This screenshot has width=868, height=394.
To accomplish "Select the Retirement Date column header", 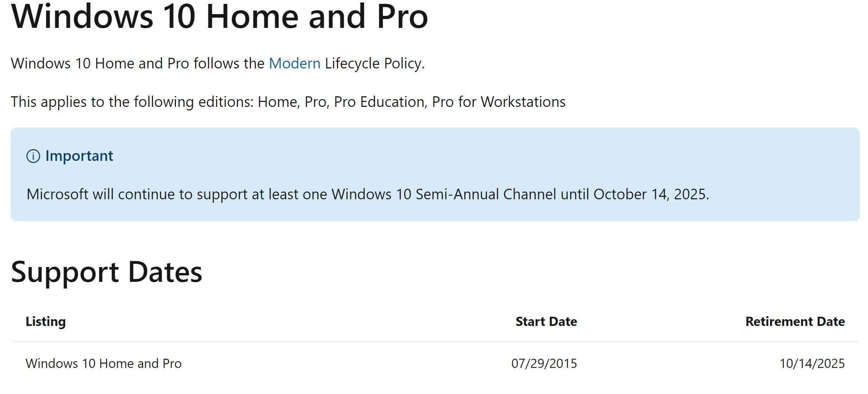I will point(795,322).
